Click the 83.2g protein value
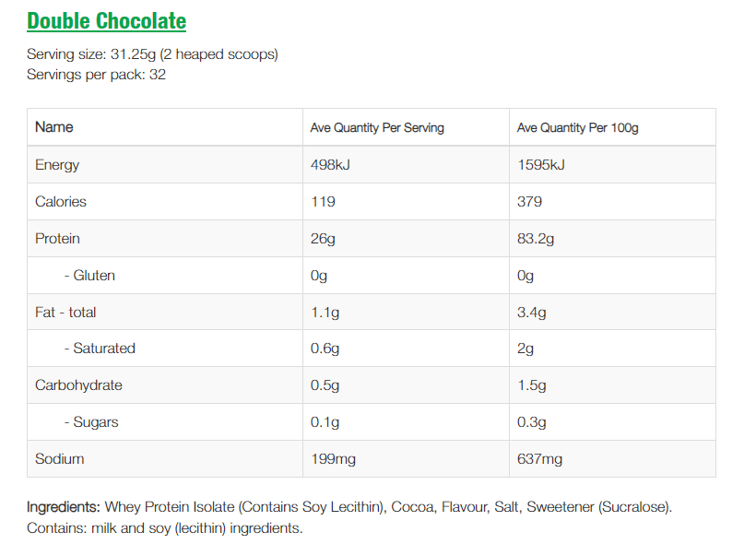This screenshot has height=556, width=756. [x=535, y=239]
